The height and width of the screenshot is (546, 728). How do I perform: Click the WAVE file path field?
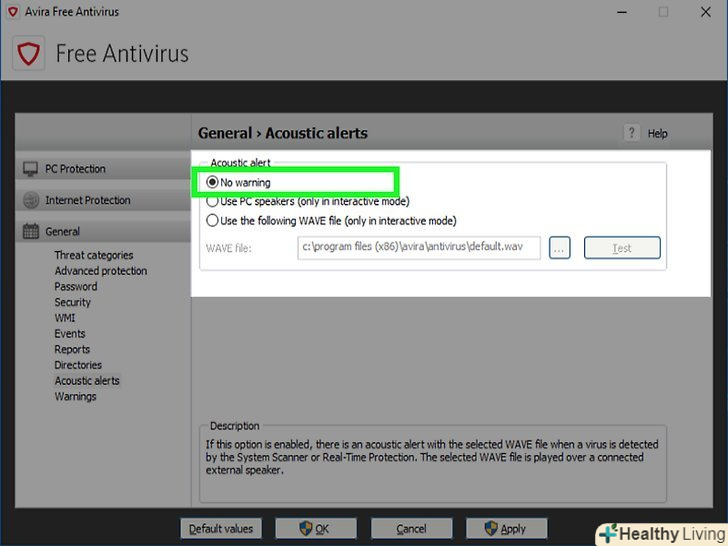(x=419, y=248)
